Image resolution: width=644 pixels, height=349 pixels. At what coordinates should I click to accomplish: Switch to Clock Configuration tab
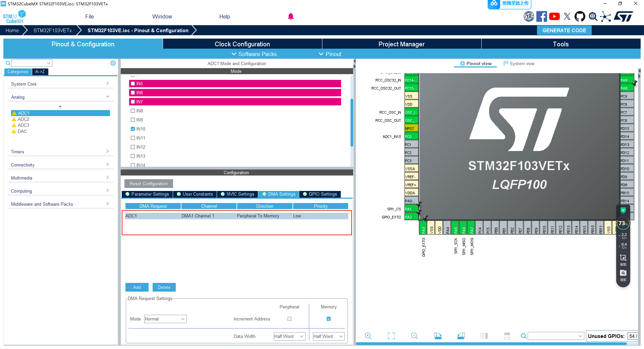point(242,44)
